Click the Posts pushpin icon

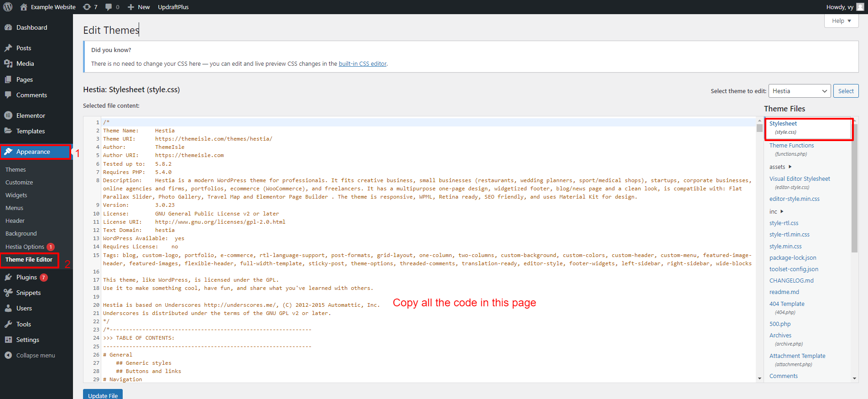[8, 48]
